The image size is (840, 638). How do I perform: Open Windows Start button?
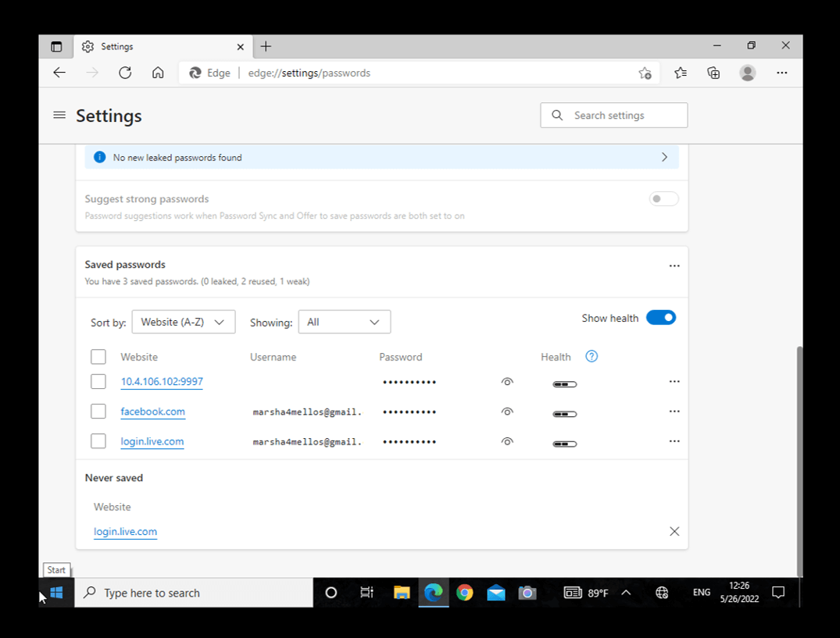56,593
